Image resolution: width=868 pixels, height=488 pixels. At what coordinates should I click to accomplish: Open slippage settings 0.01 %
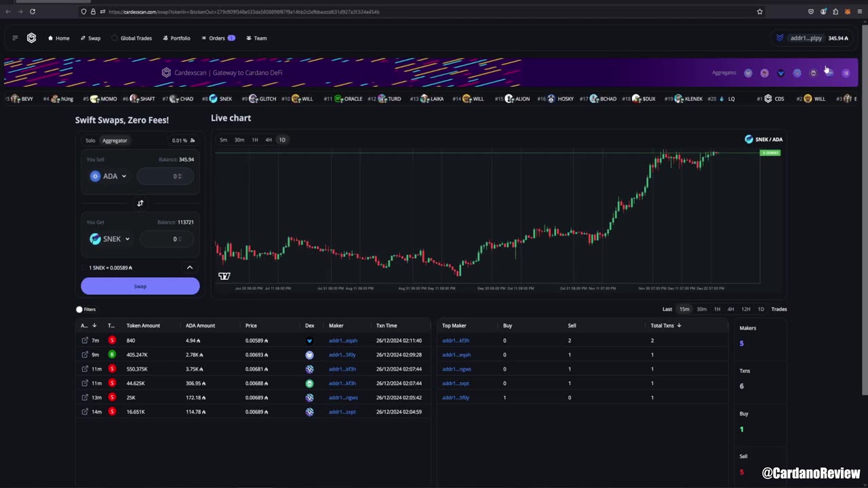tap(183, 140)
